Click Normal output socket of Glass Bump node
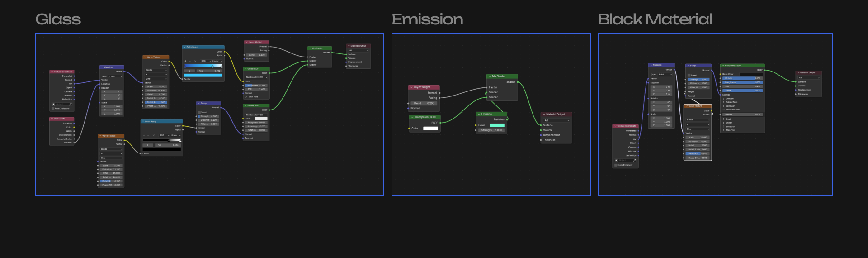Viewport: 868px width, 258px height. click(x=221, y=108)
